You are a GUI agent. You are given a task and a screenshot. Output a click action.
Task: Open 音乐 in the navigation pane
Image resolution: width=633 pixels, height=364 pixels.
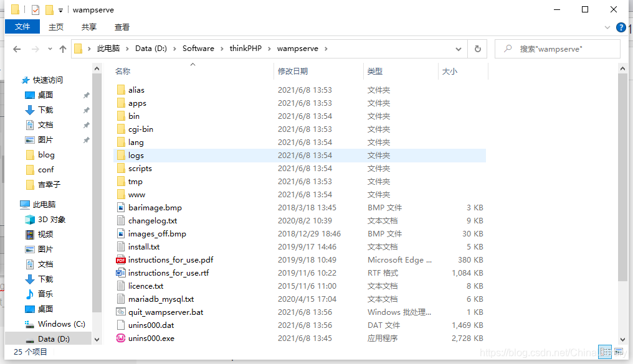45,294
